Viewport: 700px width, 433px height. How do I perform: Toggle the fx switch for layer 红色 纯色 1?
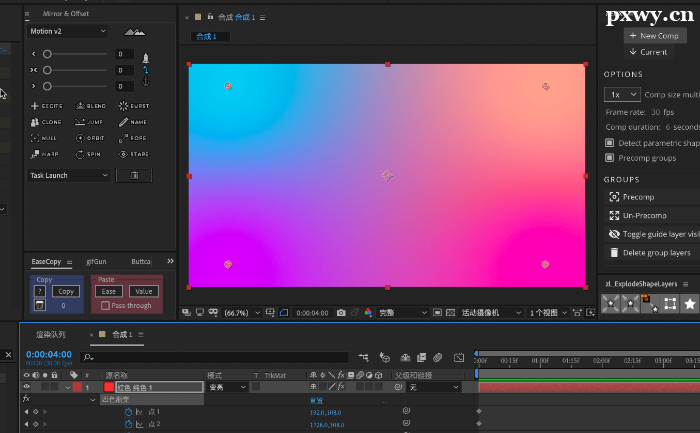click(x=341, y=387)
